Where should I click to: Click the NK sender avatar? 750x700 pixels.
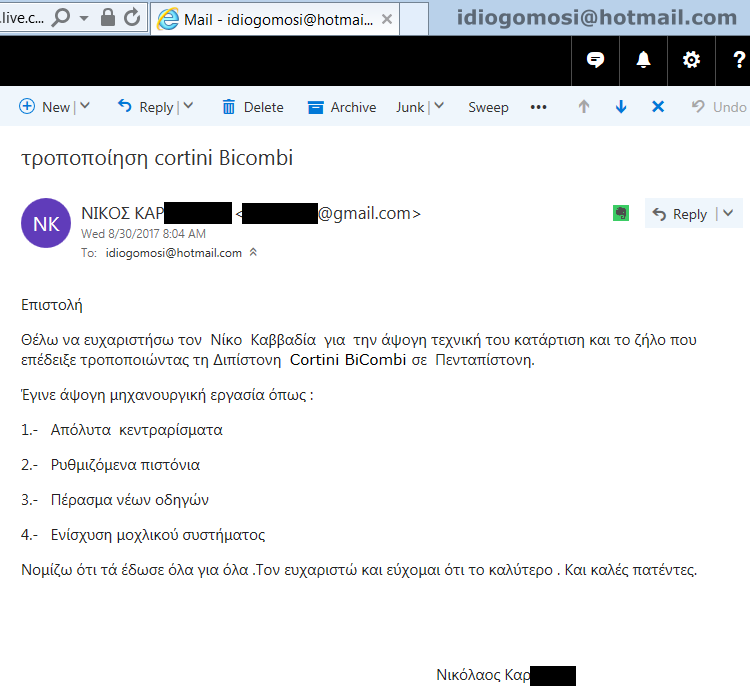(x=46, y=223)
